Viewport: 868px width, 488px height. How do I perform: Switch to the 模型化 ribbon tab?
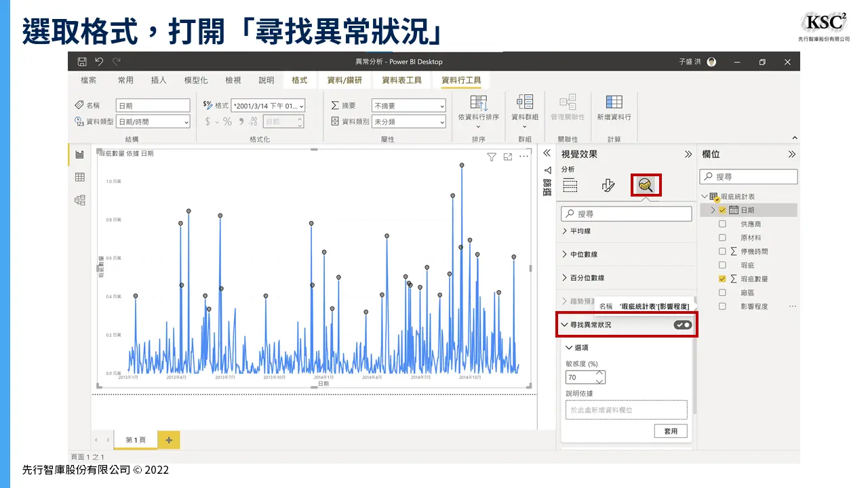(x=196, y=80)
